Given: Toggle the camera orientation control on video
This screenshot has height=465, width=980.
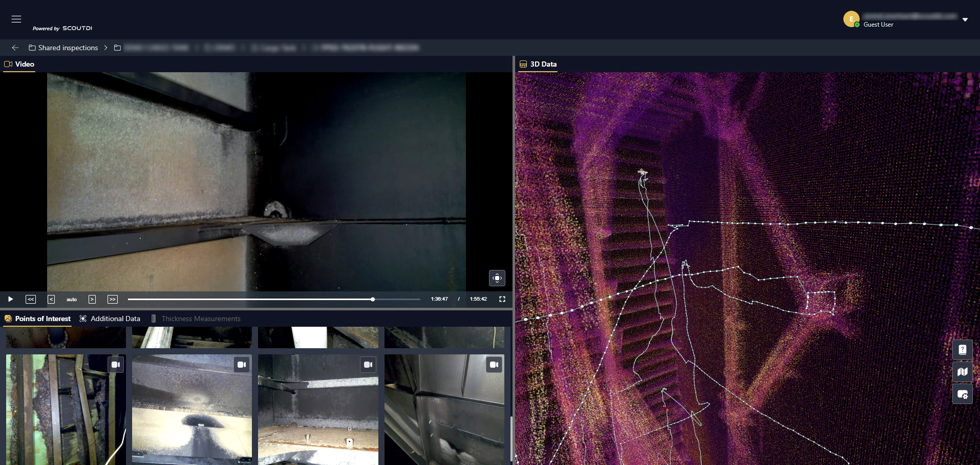Looking at the screenshot, I should (497, 278).
